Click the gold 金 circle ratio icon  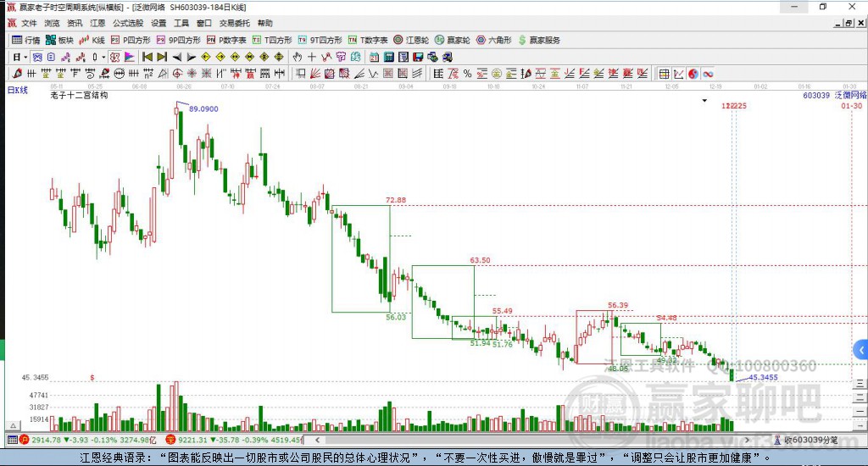point(497,74)
